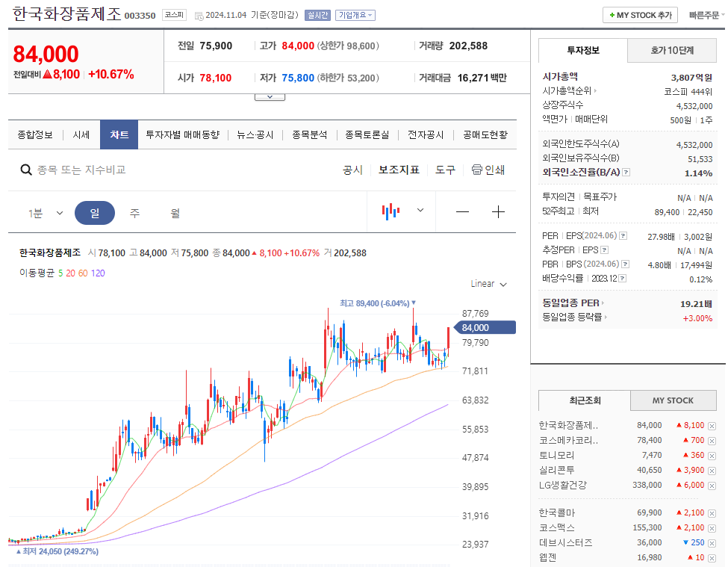Remove 토니모리 from recent list
Image resolution: width=728 pixels, height=567 pixels.
(x=712, y=456)
